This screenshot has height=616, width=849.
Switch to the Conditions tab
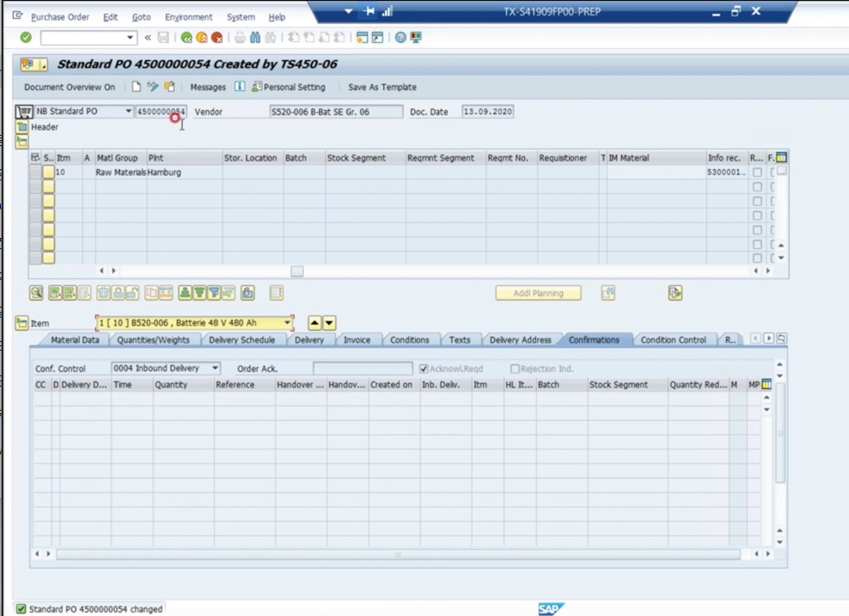click(x=409, y=339)
